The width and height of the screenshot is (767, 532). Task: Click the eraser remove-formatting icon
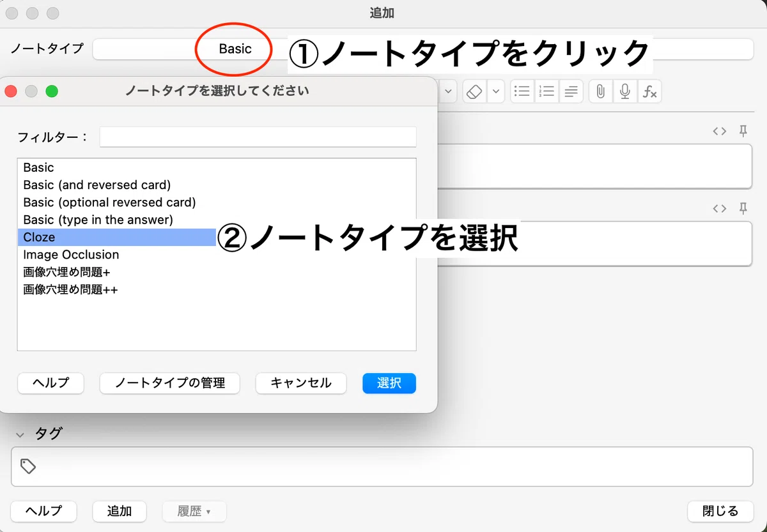point(474,91)
